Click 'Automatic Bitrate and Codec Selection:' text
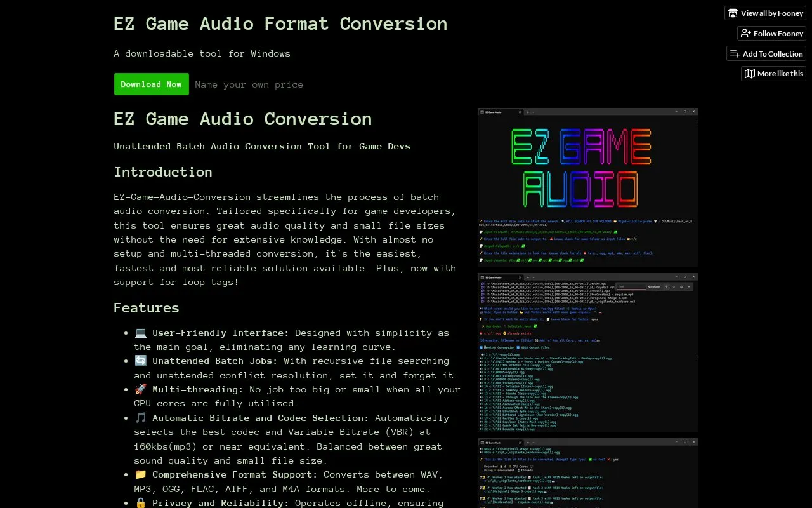 [x=261, y=418]
